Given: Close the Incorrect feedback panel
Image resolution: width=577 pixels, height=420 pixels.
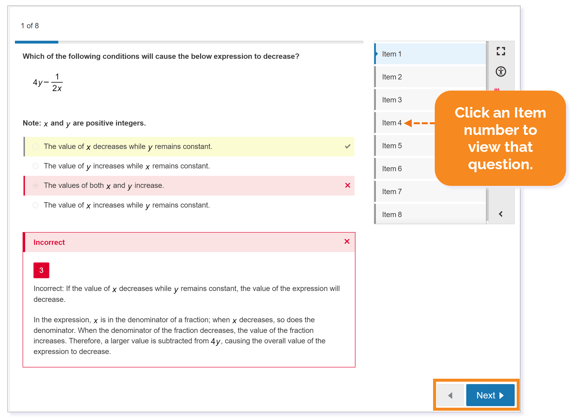Looking at the screenshot, I should (x=347, y=241).
